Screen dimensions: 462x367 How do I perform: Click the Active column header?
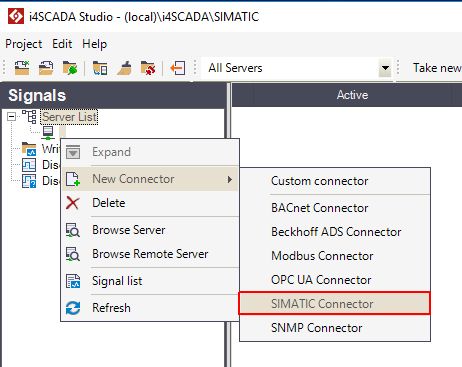(x=352, y=95)
